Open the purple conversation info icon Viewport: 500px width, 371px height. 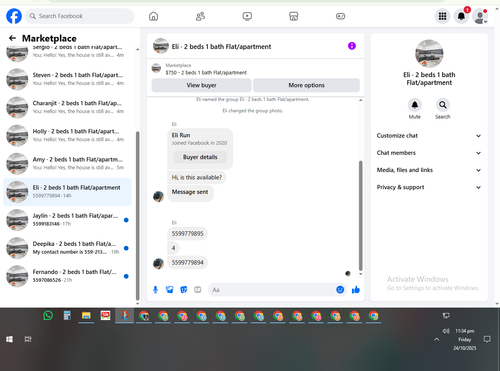(x=352, y=46)
